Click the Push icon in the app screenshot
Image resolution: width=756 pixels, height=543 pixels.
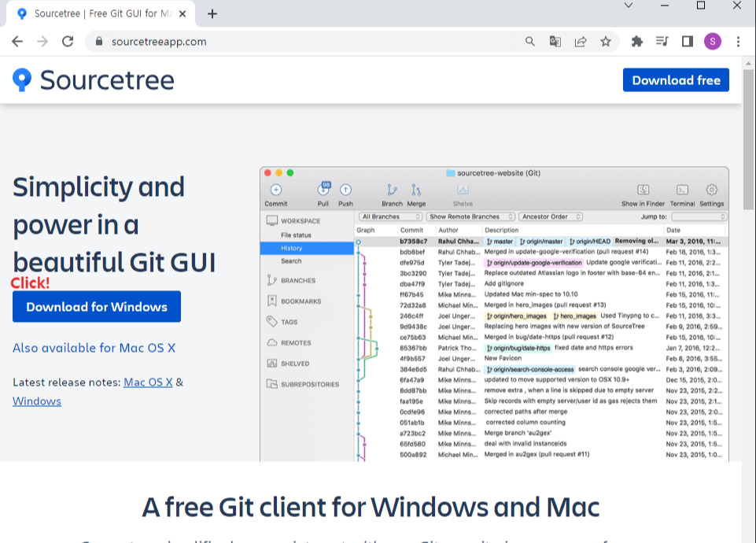pos(345,190)
